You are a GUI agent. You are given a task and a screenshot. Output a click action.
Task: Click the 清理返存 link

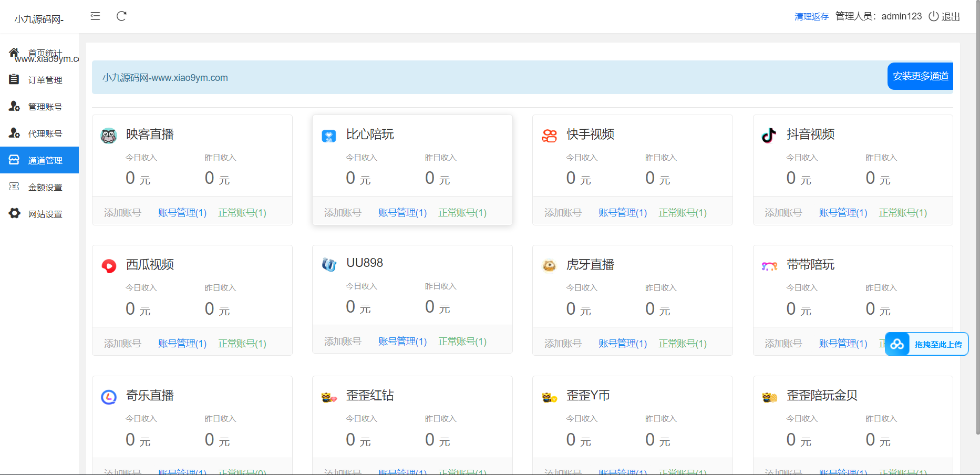pyautogui.click(x=811, y=16)
